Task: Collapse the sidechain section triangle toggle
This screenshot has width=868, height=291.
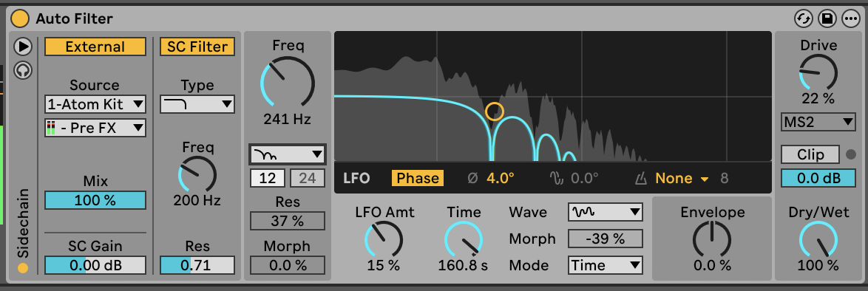Action: tap(23, 47)
